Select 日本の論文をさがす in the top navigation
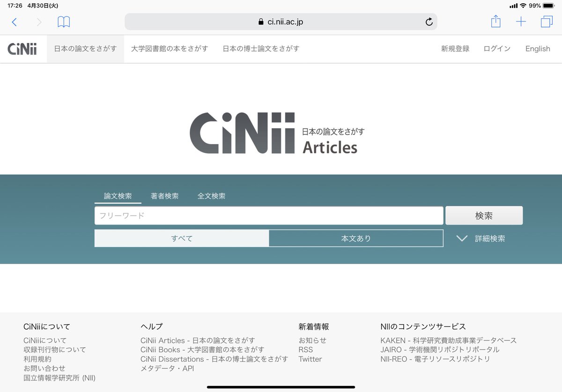 tap(85, 49)
